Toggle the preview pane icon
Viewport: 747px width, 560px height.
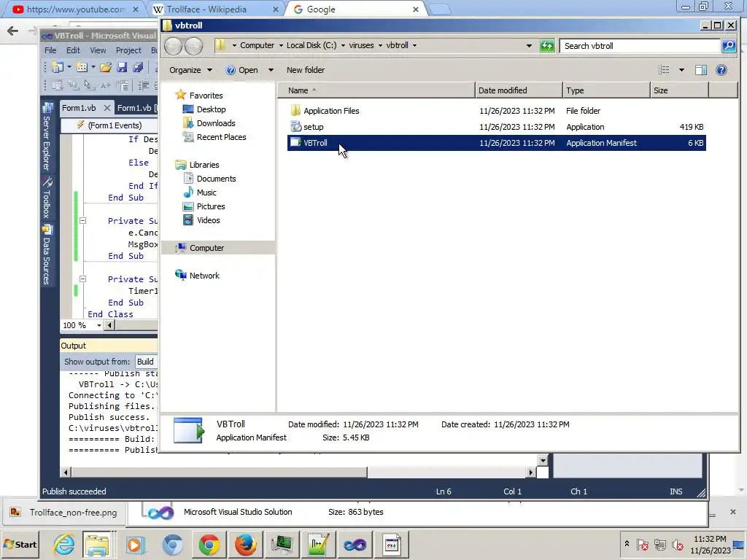(x=701, y=70)
